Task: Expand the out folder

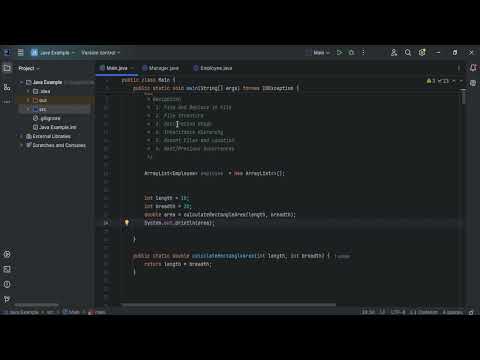Action: (x=28, y=100)
